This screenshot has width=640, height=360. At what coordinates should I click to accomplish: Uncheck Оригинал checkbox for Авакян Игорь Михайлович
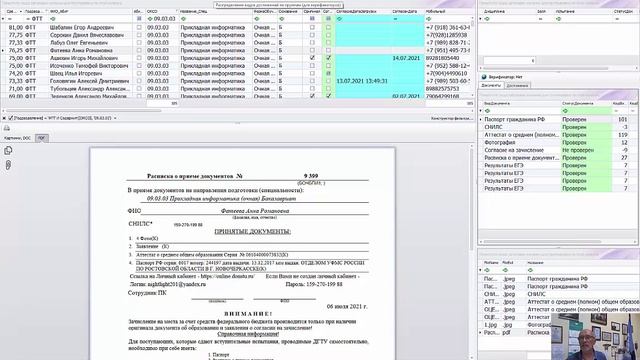312,58
